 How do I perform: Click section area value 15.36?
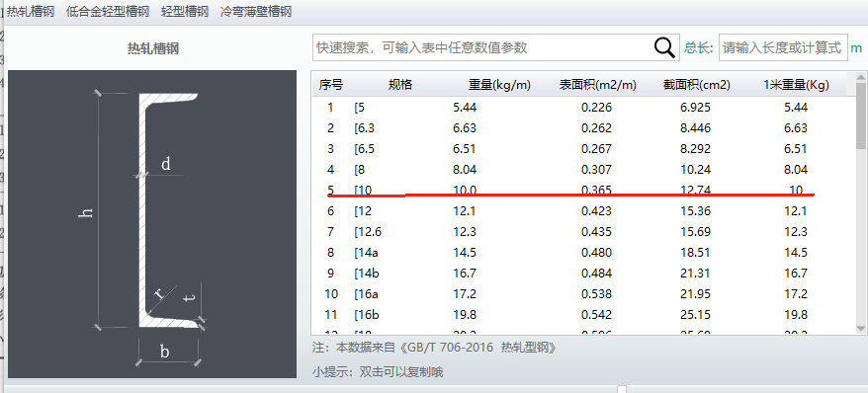695,210
